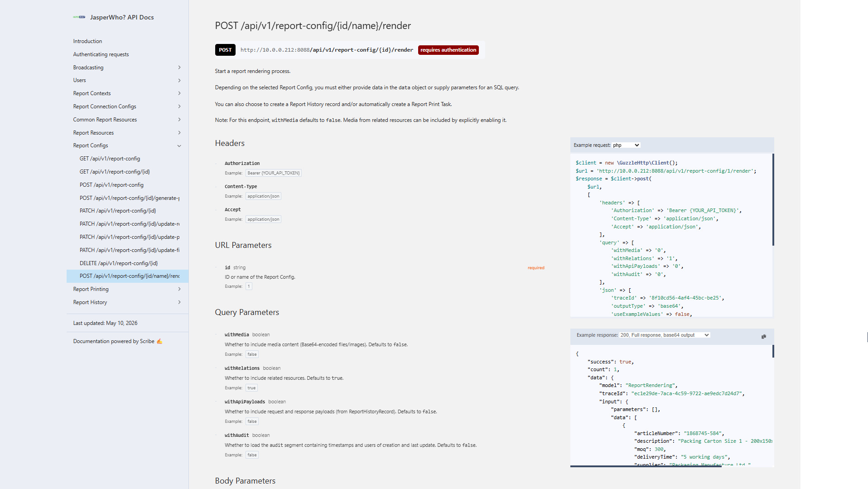The width and height of the screenshot is (868, 489).
Task: Click the requires authentication badge
Action: (x=448, y=50)
